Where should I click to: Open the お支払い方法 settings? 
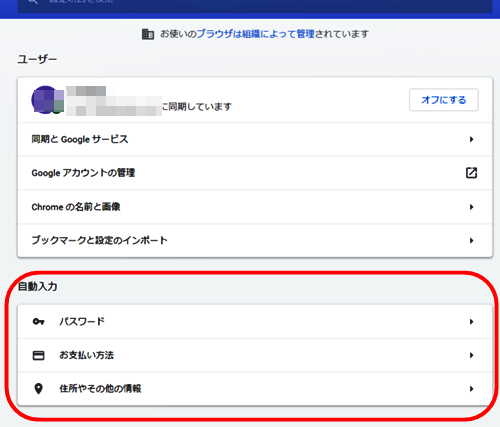(x=255, y=355)
